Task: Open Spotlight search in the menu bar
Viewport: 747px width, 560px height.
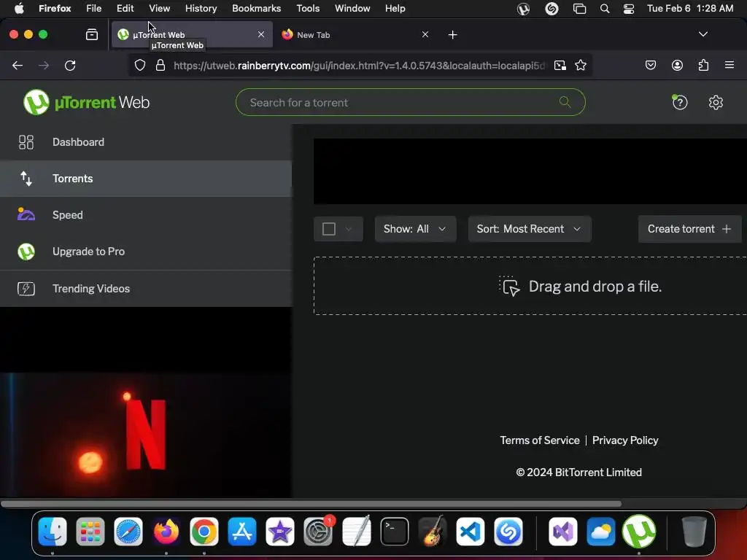Action: [605, 9]
